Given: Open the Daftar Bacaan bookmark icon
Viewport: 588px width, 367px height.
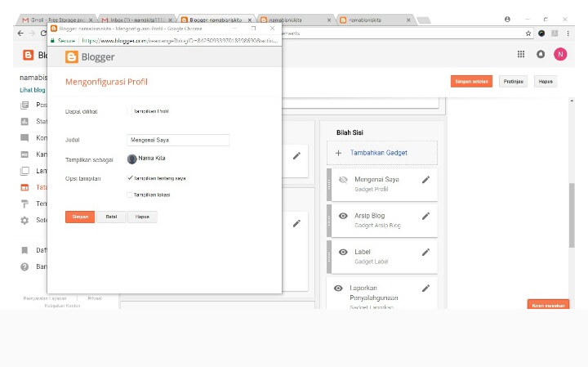Looking at the screenshot, I should [x=24, y=250].
